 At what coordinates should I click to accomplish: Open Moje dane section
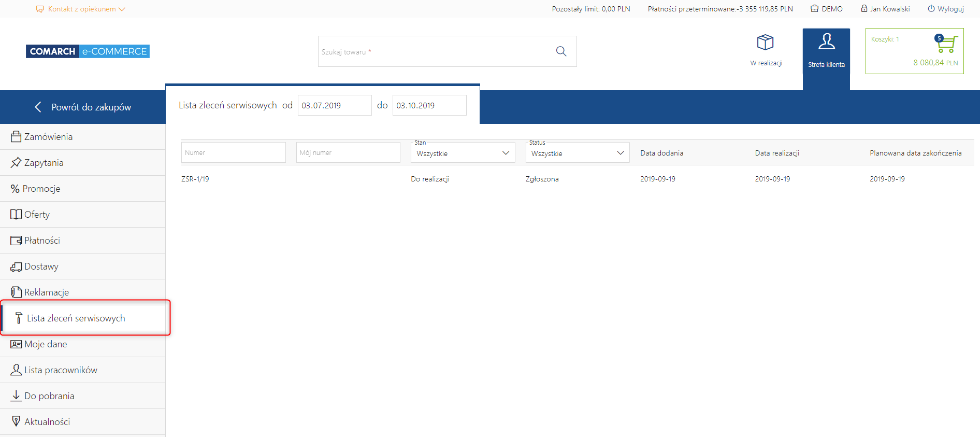(x=83, y=344)
